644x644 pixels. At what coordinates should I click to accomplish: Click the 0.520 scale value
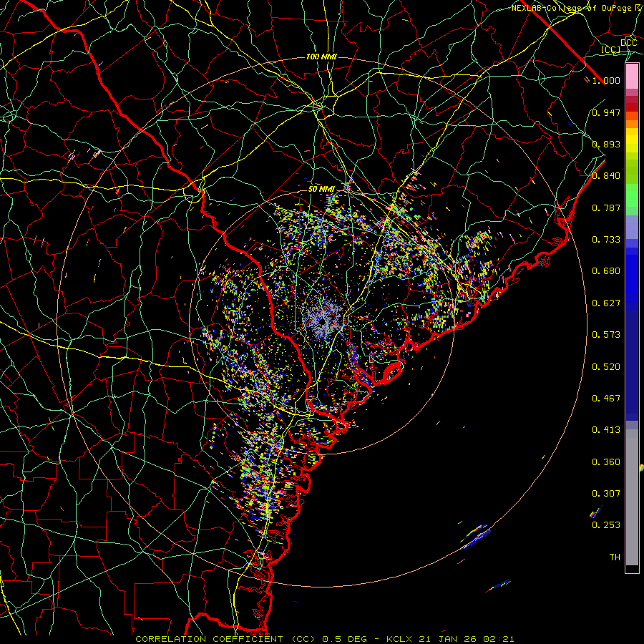[606, 367]
